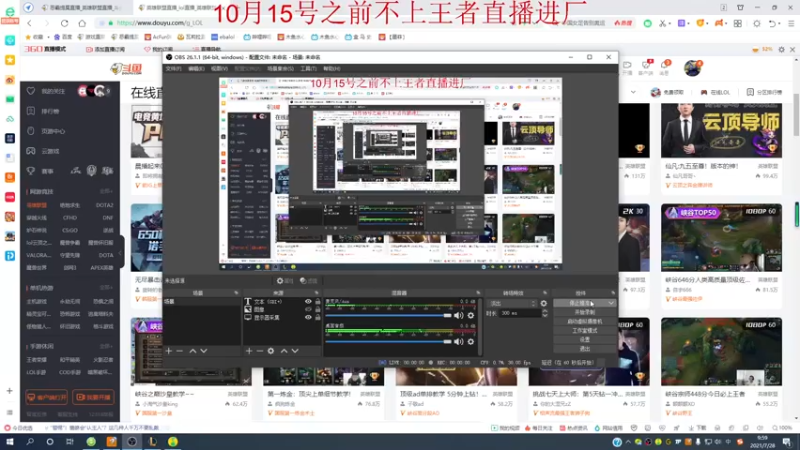
Task: Adjust the first mixer channel volume slider
Action: (389, 315)
